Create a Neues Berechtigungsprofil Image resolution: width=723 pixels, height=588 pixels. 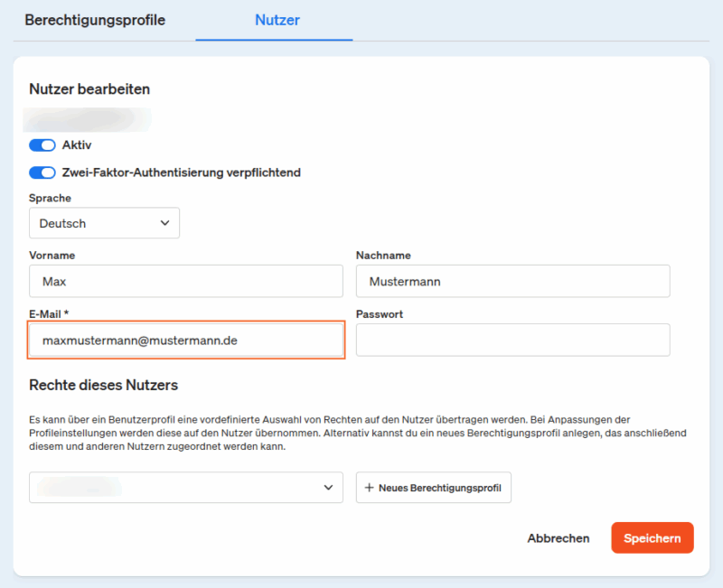click(433, 487)
